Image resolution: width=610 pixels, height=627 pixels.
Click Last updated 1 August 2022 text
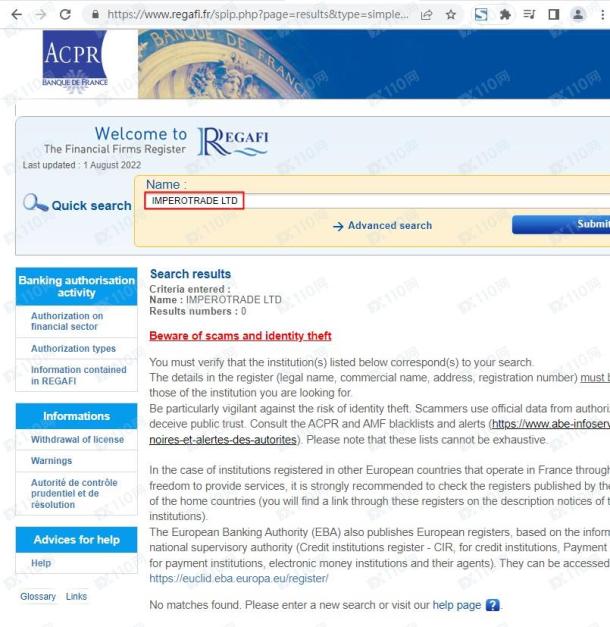82,165
